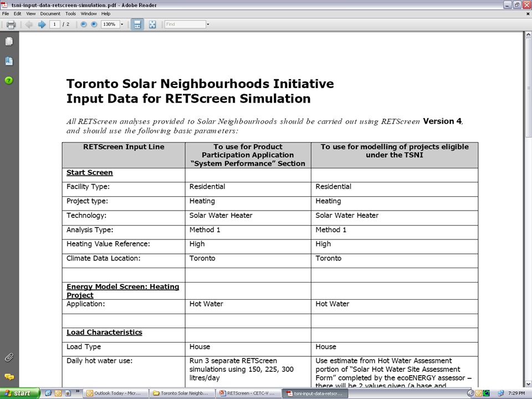532x399 pixels.
Task: Open the Tools menu
Action: 70,14
